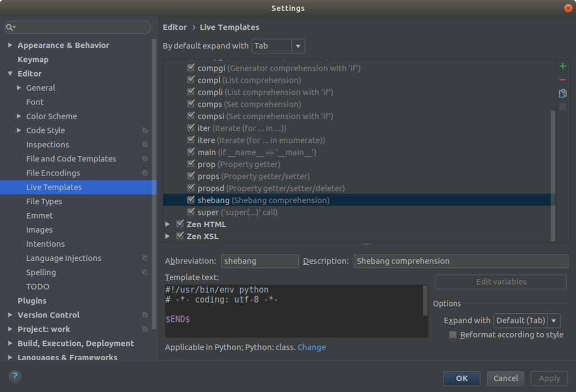
Task: Click the OK button
Action: [462, 379]
